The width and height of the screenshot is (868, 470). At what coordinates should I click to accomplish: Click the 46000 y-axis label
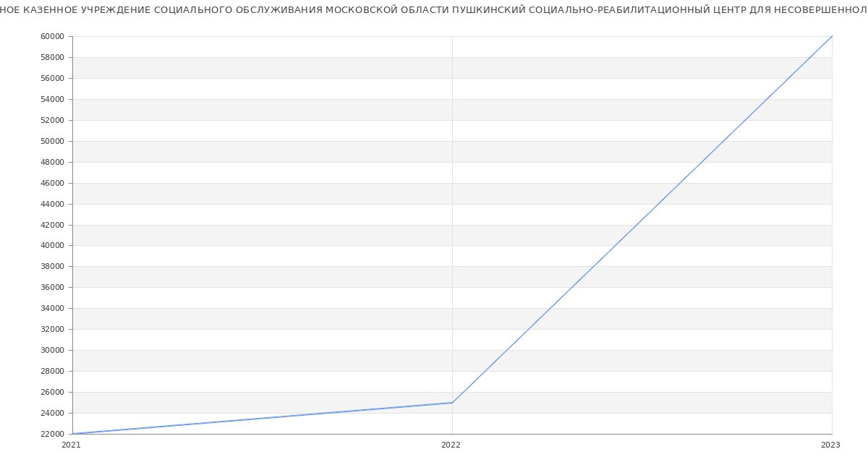click(52, 184)
